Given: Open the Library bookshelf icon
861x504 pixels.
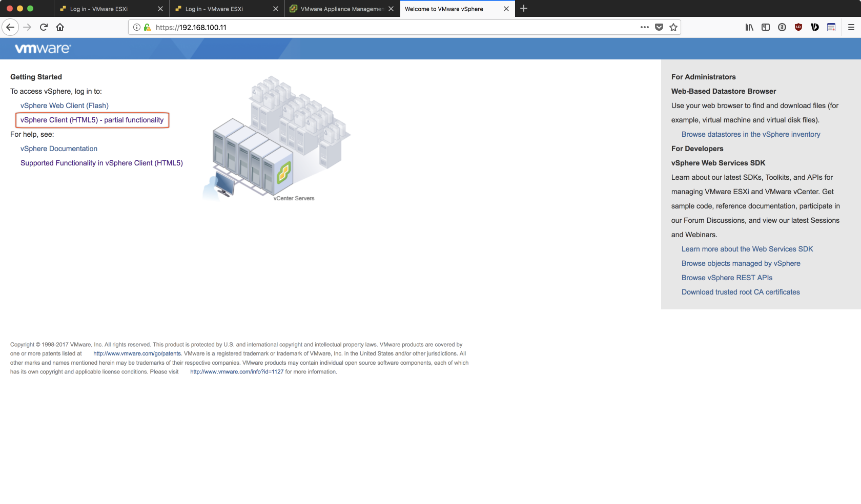Looking at the screenshot, I should click(749, 27).
